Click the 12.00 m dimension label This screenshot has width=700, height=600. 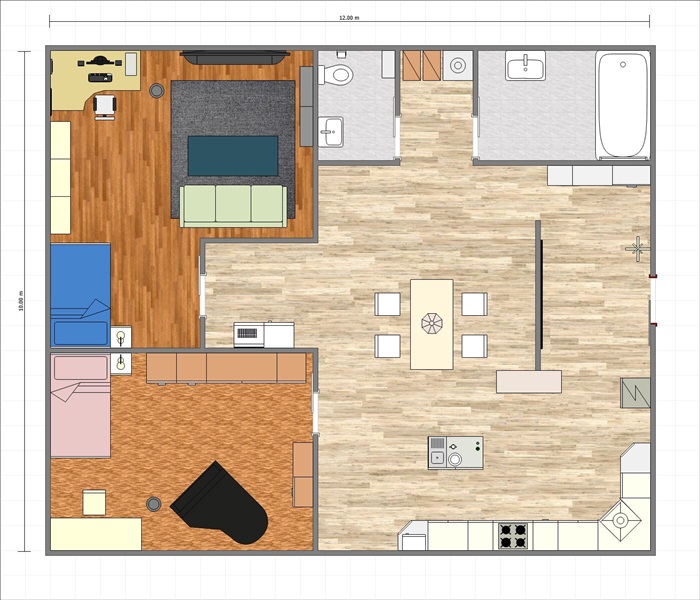pos(349,17)
